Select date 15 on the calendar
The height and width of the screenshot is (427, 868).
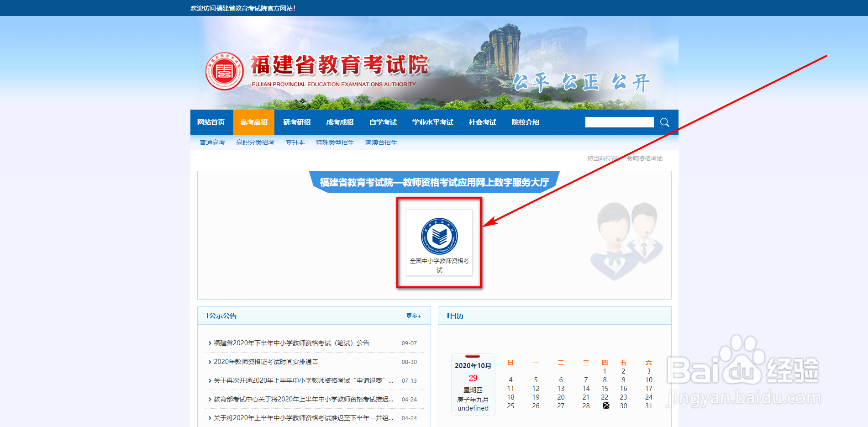point(605,388)
